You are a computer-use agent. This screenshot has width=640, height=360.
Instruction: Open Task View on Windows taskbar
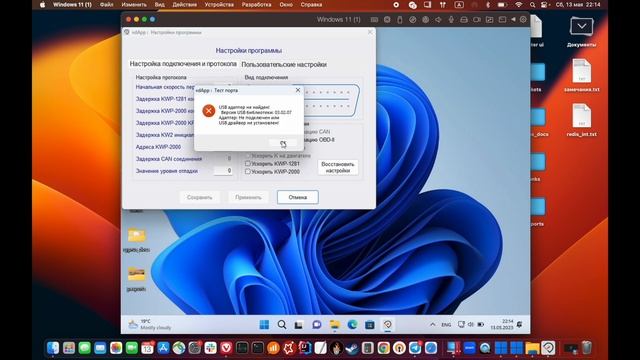point(299,325)
